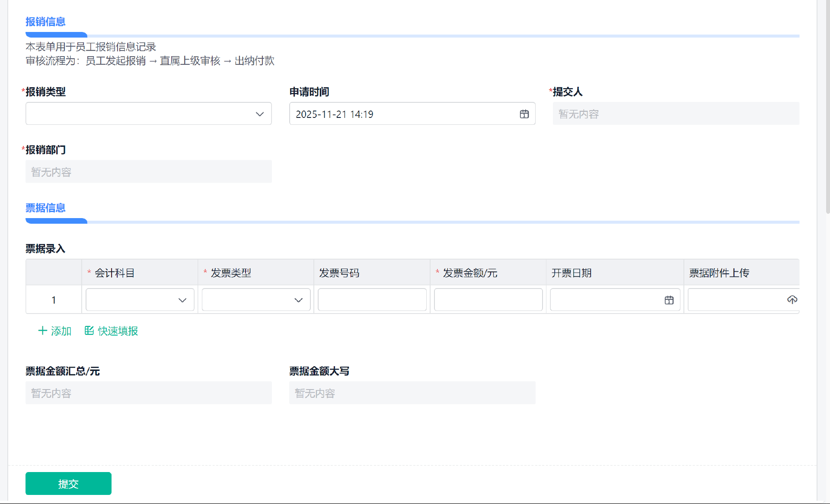Screen dimensions: 830x504
Task: Click calendar icon in 开票日期 cell
Action: [x=669, y=300]
